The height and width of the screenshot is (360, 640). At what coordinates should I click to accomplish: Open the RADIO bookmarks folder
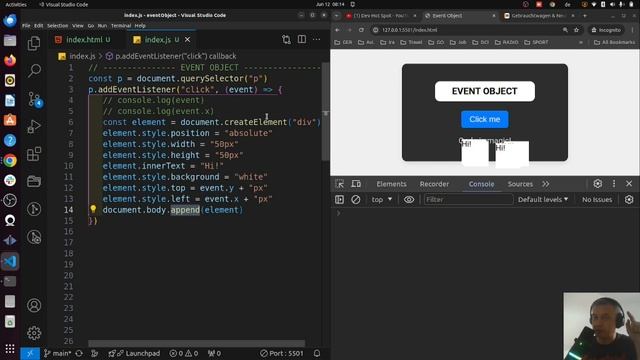point(507,42)
